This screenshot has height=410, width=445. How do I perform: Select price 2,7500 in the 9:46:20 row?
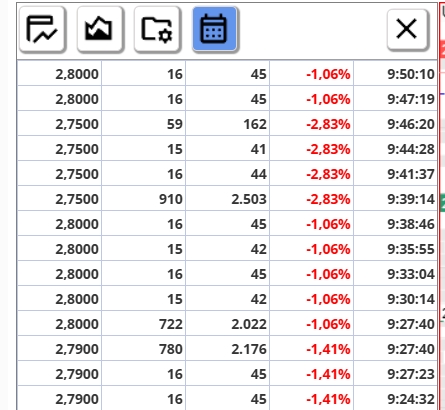[x=77, y=124]
